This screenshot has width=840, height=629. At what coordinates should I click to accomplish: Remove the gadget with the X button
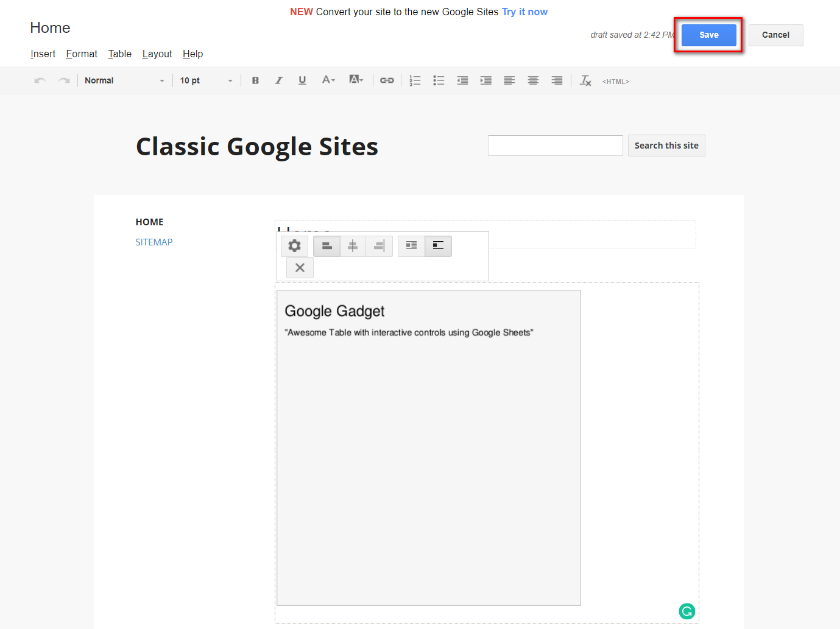pos(300,267)
